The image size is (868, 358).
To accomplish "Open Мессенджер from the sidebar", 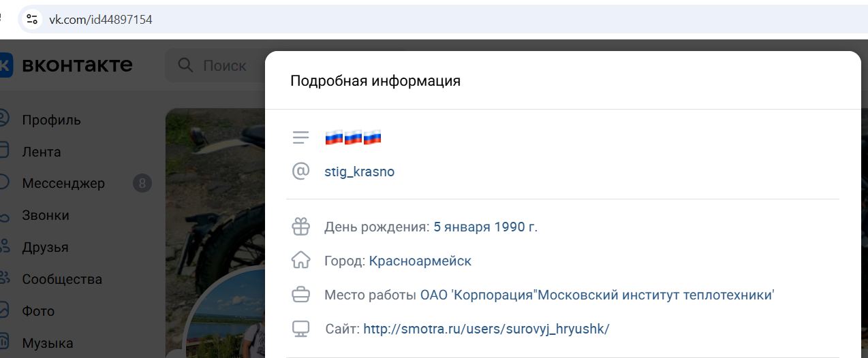I will click(63, 183).
